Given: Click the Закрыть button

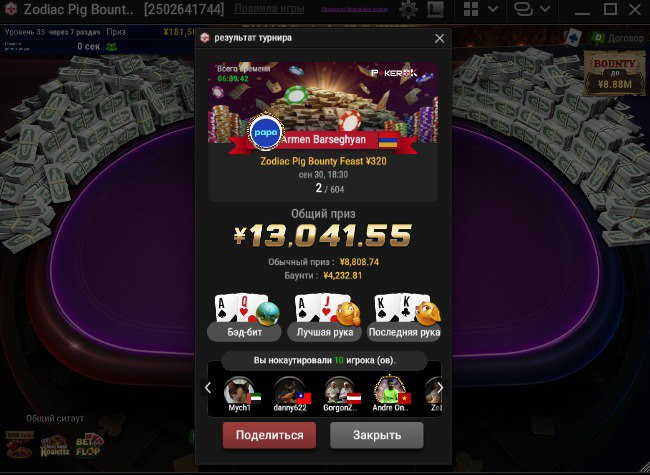Looking at the screenshot, I should [x=377, y=435].
